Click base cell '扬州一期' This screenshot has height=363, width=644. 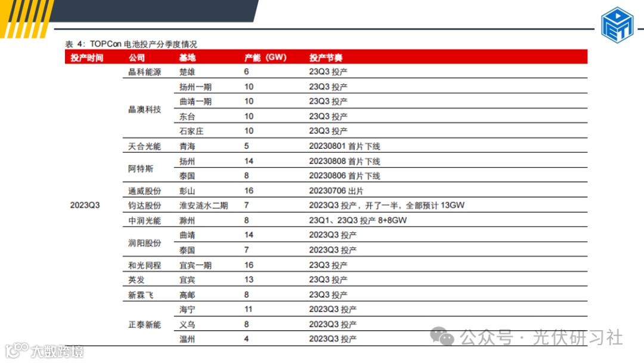[x=195, y=87]
